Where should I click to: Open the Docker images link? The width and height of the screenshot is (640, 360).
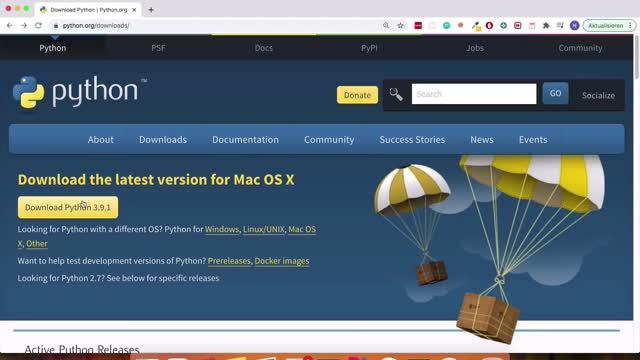(282, 261)
